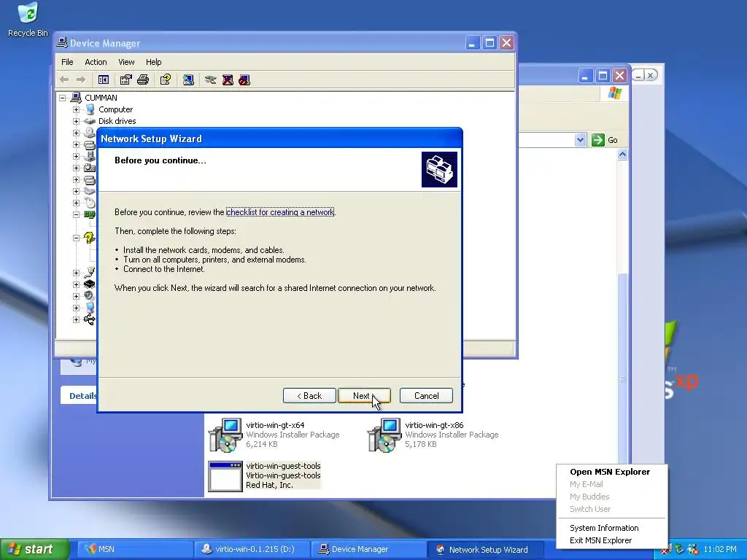Click the Back arrow in Device Manager toolbar
Screen dimensions: 747x560
(x=64, y=79)
